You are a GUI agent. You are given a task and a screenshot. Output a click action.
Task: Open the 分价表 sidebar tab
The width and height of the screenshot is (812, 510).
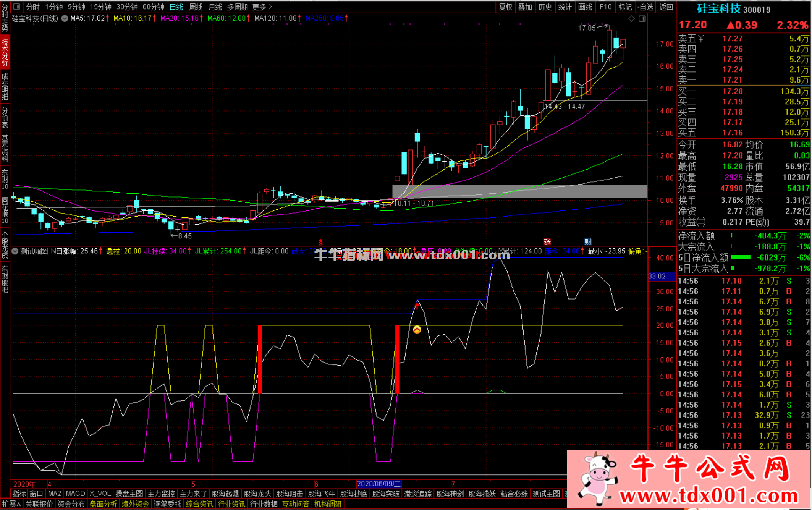[5, 118]
